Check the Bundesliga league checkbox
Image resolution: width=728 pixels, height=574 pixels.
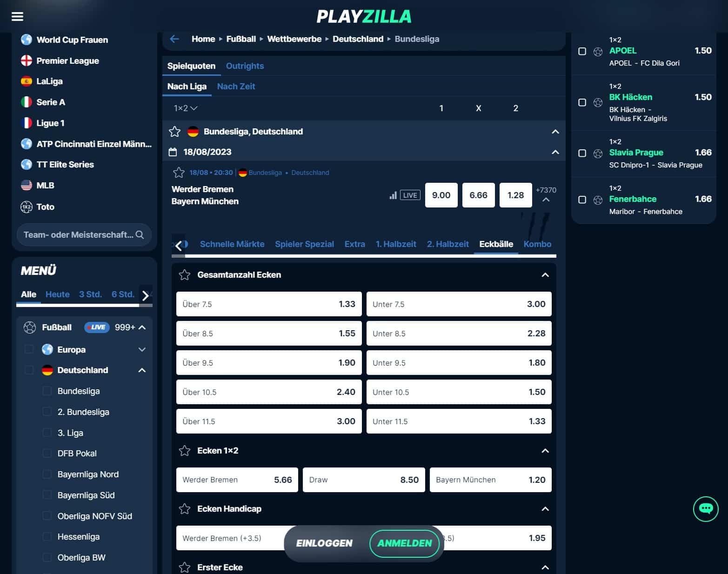tap(47, 391)
